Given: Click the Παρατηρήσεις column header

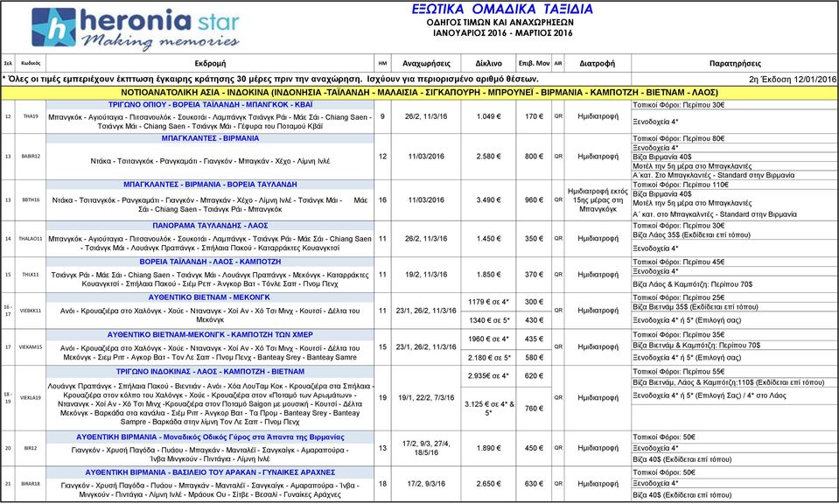Looking at the screenshot, I should coord(735,63).
